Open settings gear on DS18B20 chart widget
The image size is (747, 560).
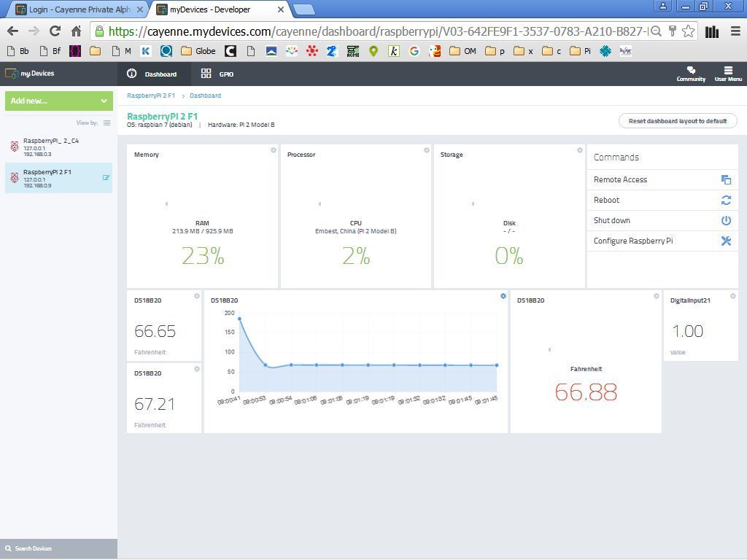click(503, 296)
